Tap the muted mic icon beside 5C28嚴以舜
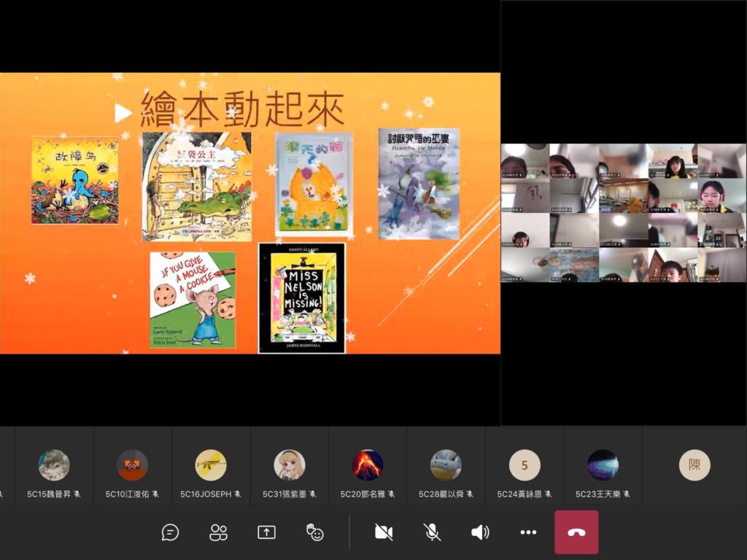Screen dimensions: 747x560 (x=470, y=494)
